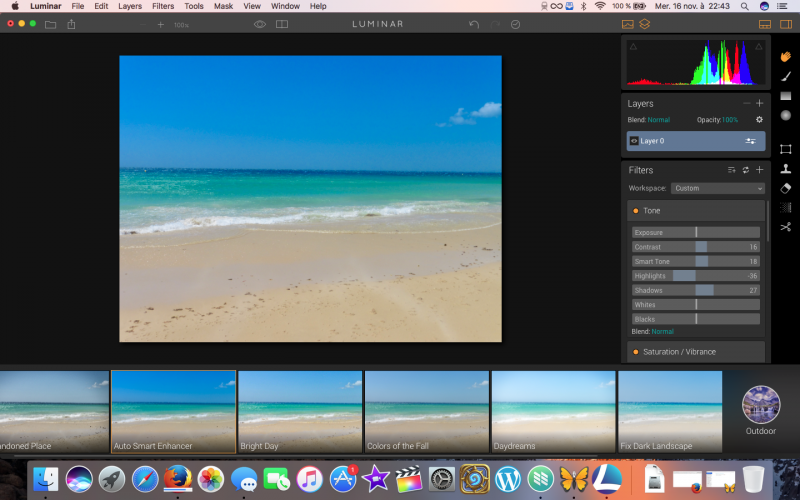The height and width of the screenshot is (500, 800).
Task: Select the Radial Mask tool
Action: click(x=786, y=115)
